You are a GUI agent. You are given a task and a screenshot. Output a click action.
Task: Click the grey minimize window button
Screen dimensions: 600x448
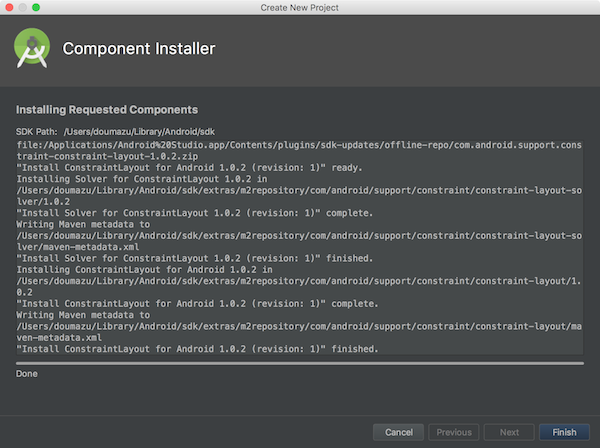[23, 7]
